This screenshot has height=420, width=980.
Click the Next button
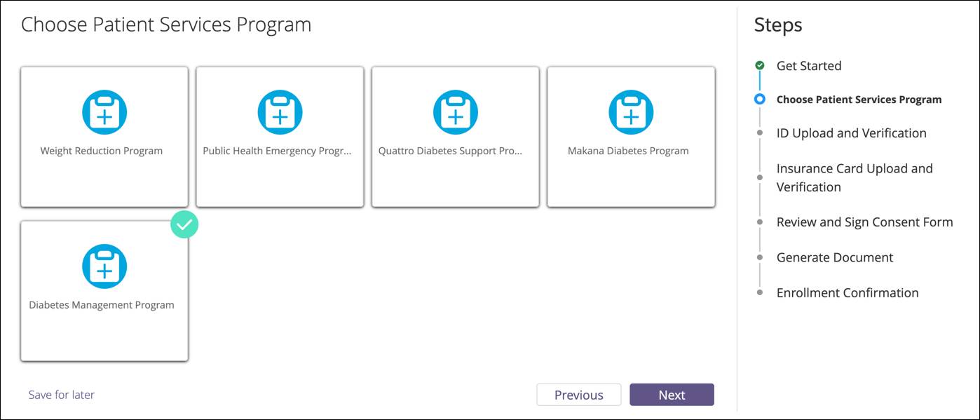coord(672,395)
